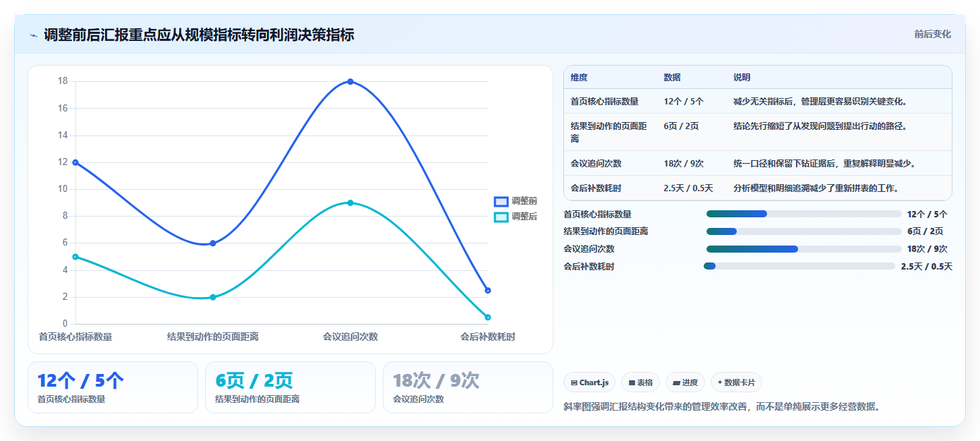This screenshot has height=441, width=980.
Task: Click the 会后补数耗时 progress bar
Action: (800, 266)
